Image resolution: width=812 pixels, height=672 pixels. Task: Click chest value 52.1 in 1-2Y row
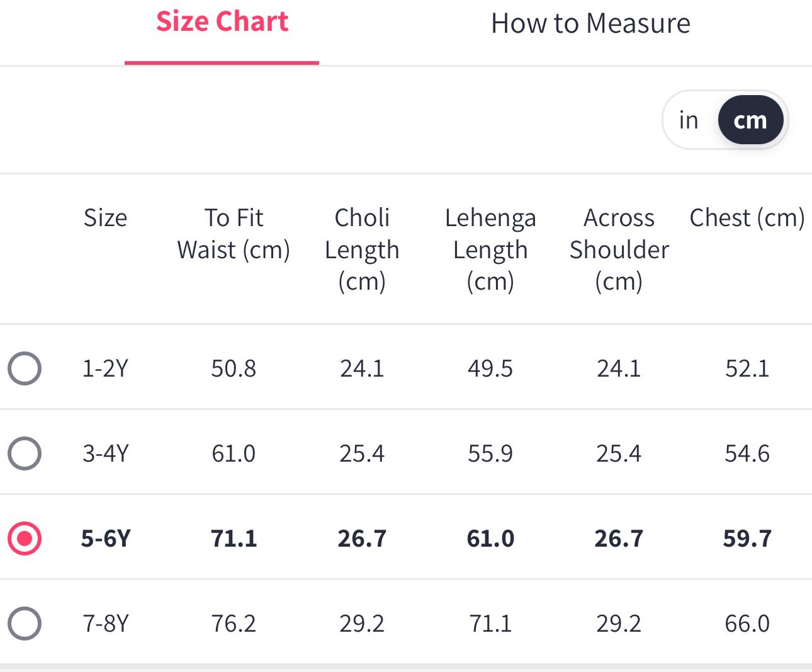click(747, 368)
